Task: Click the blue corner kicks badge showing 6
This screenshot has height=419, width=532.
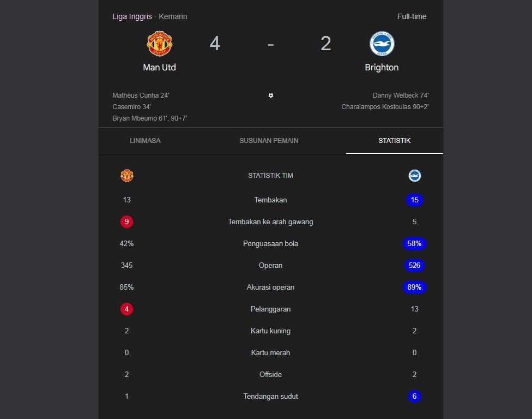Action: (414, 396)
